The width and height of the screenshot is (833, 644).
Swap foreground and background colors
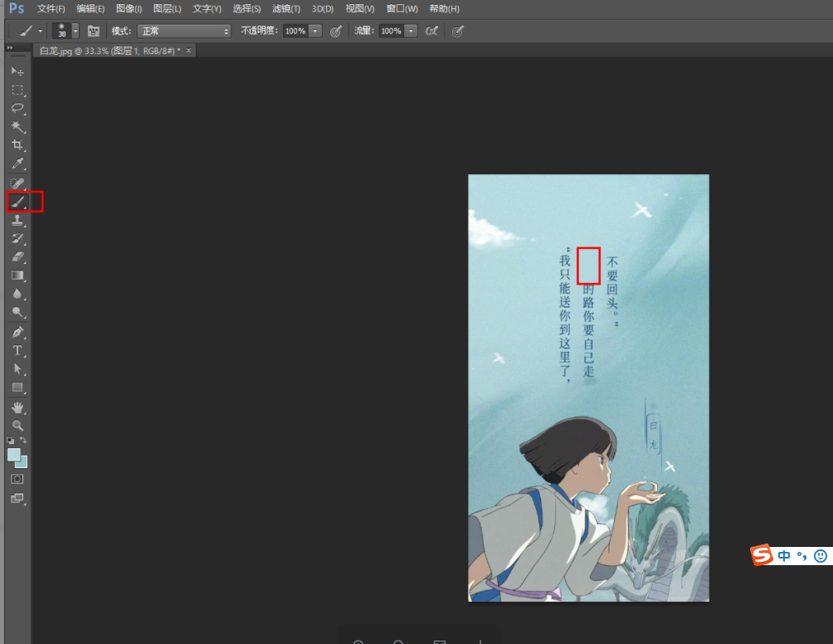[x=23, y=440]
